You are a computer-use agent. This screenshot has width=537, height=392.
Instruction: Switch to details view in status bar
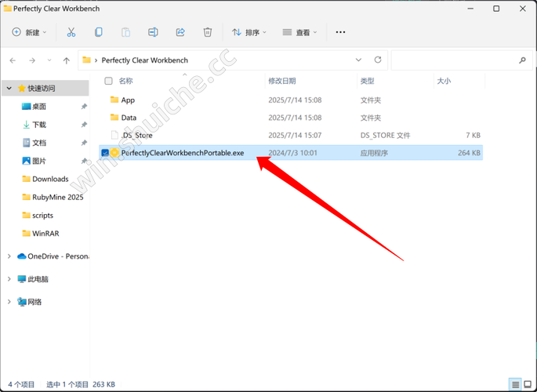pos(515,384)
